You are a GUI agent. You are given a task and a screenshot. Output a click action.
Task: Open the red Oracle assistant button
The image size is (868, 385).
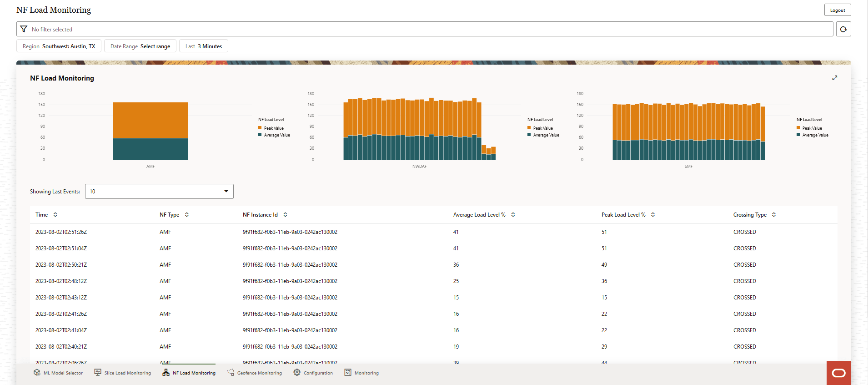point(839,373)
